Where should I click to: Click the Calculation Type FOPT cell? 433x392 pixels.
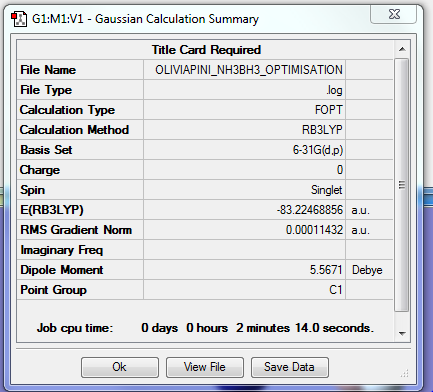[x=245, y=110]
